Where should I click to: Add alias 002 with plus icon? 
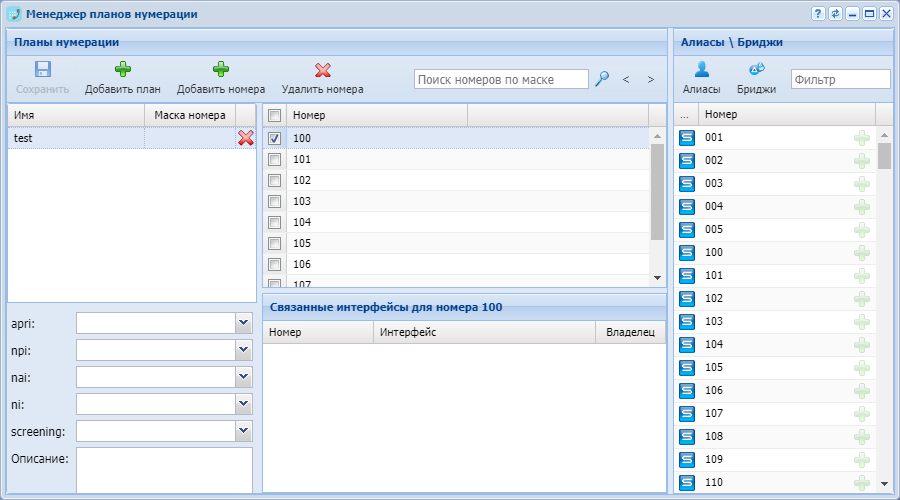point(862,161)
